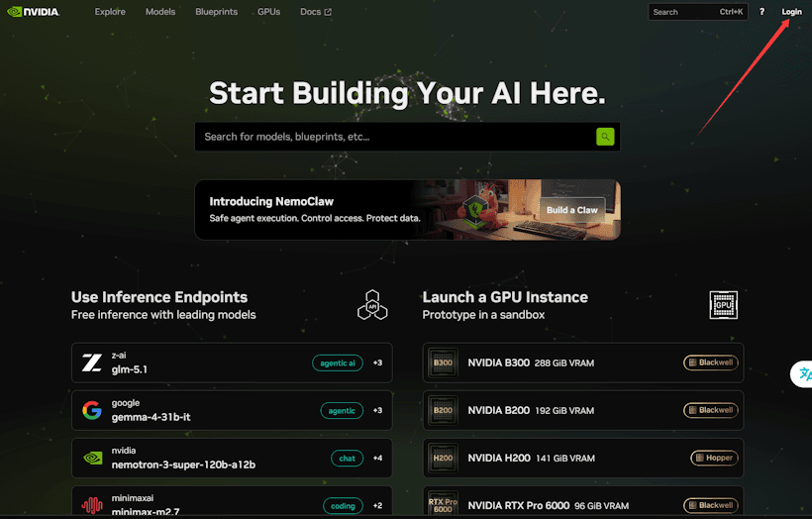Click Free inference with leading models text
Screen dimensions: 812x519
[163, 315]
